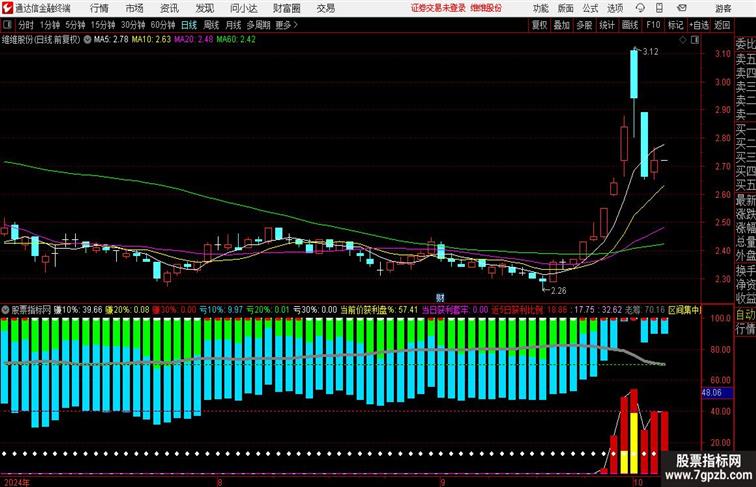Click the 2024年 date label on time axis

coord(16,482)
